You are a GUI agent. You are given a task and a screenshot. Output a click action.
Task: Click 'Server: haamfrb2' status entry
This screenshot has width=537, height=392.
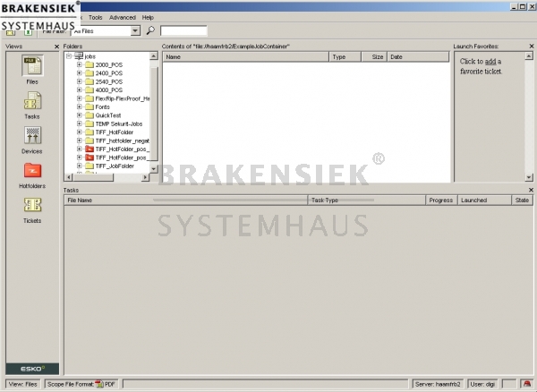pos(438,384)
